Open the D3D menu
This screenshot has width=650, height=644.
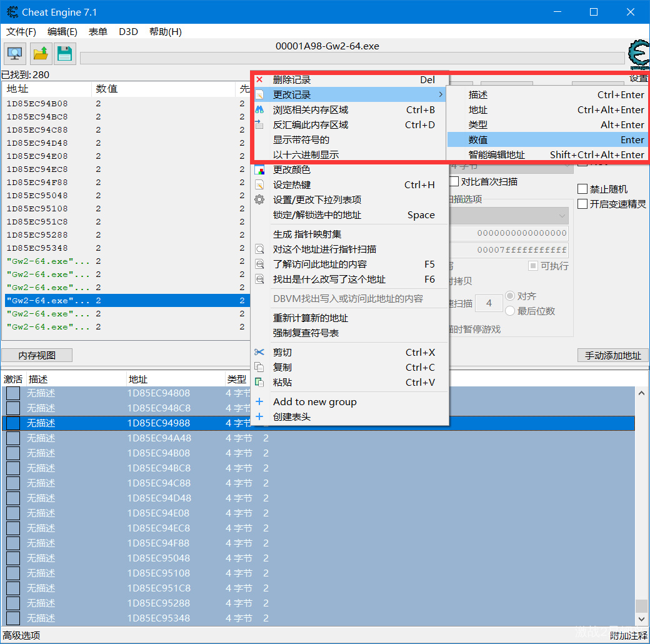[x=128, y=31]
